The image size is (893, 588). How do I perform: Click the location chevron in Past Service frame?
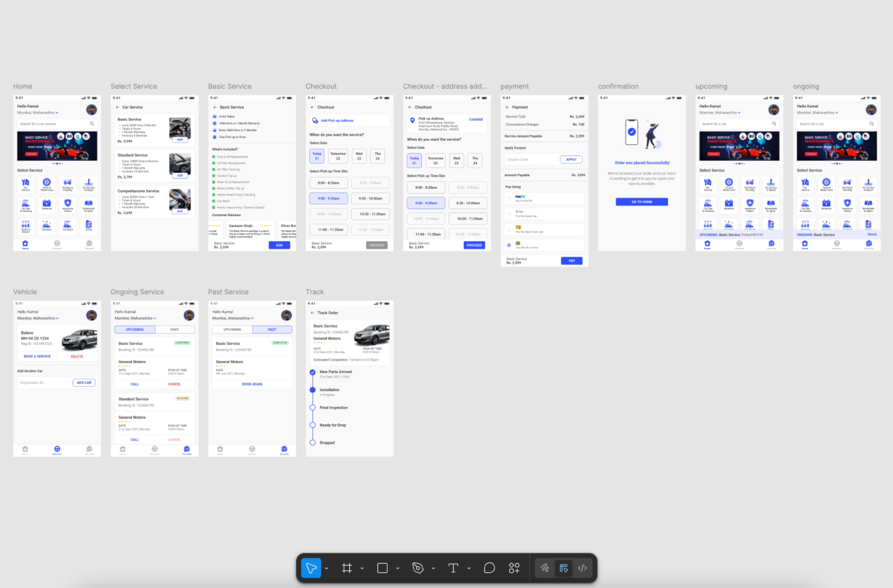252,318
